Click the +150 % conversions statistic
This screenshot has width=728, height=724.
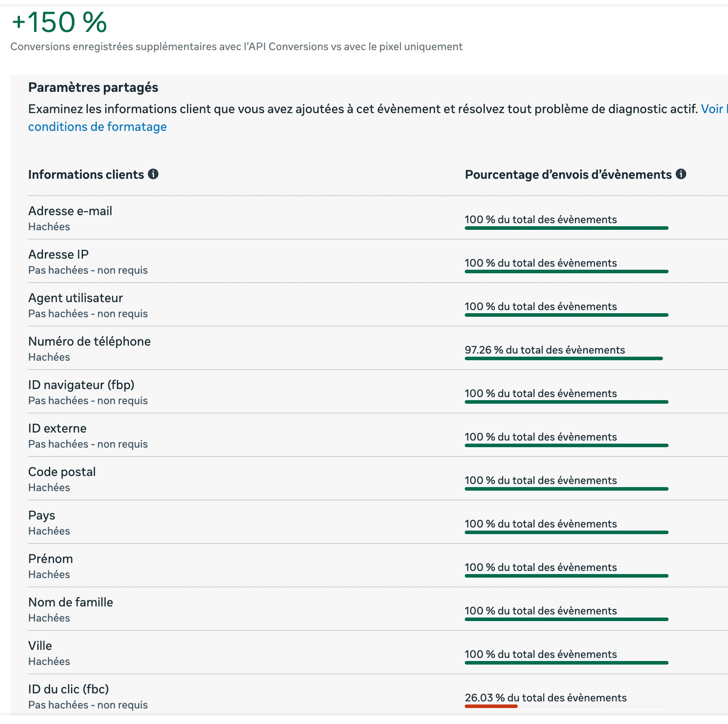coord(59,22)
